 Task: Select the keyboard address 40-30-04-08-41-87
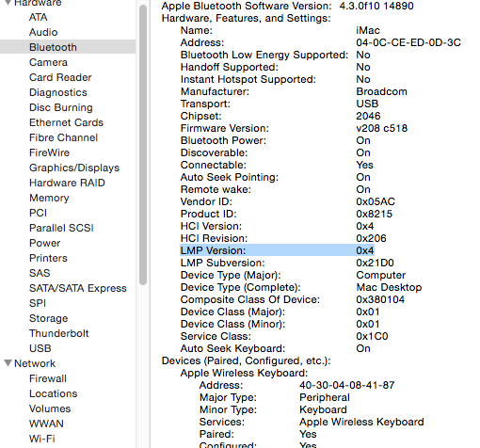(x=346, y=385)
